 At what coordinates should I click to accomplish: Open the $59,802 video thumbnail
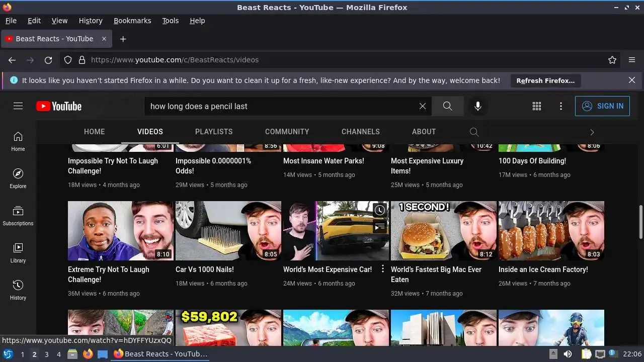pyautogui.click(x=228, y=328)
